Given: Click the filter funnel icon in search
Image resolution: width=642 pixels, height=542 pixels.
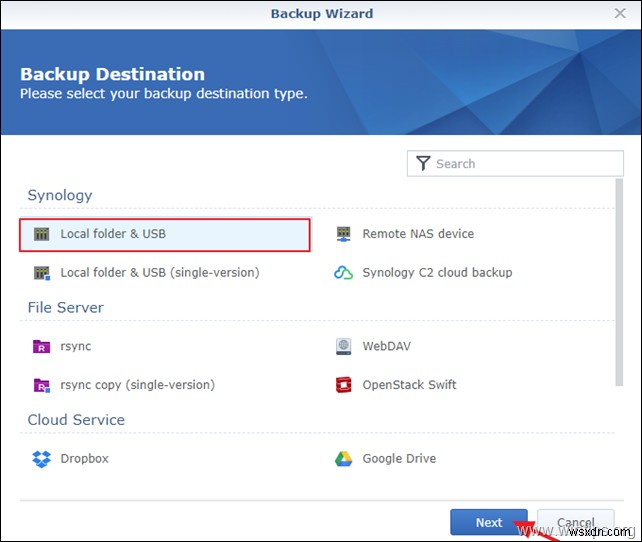Looking at the screenshot, I should [x=423, y=163].
